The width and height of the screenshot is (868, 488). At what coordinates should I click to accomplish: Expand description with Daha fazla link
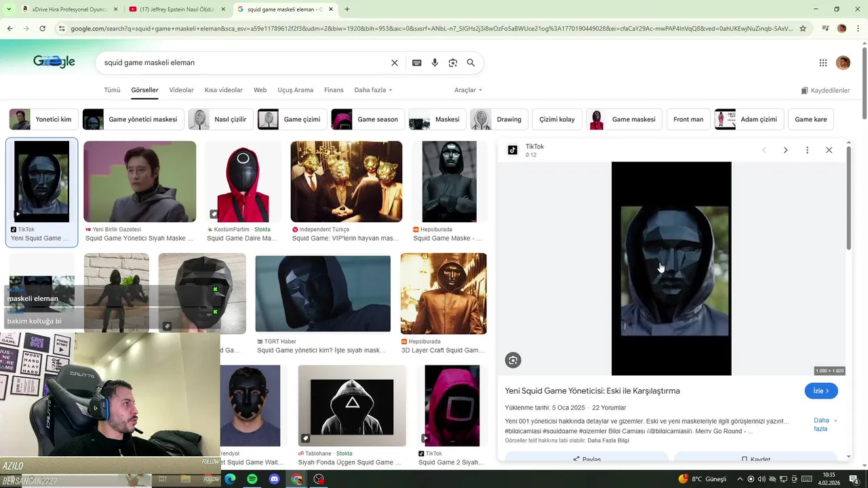(x=825, y=424)
